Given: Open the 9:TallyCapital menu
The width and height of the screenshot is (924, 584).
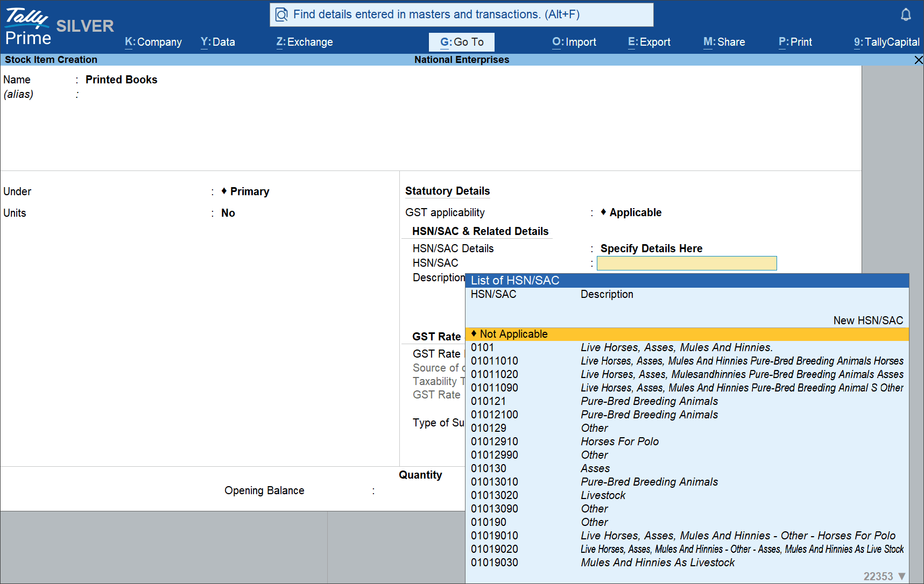Looking at the screenshot, I should 887,42.
